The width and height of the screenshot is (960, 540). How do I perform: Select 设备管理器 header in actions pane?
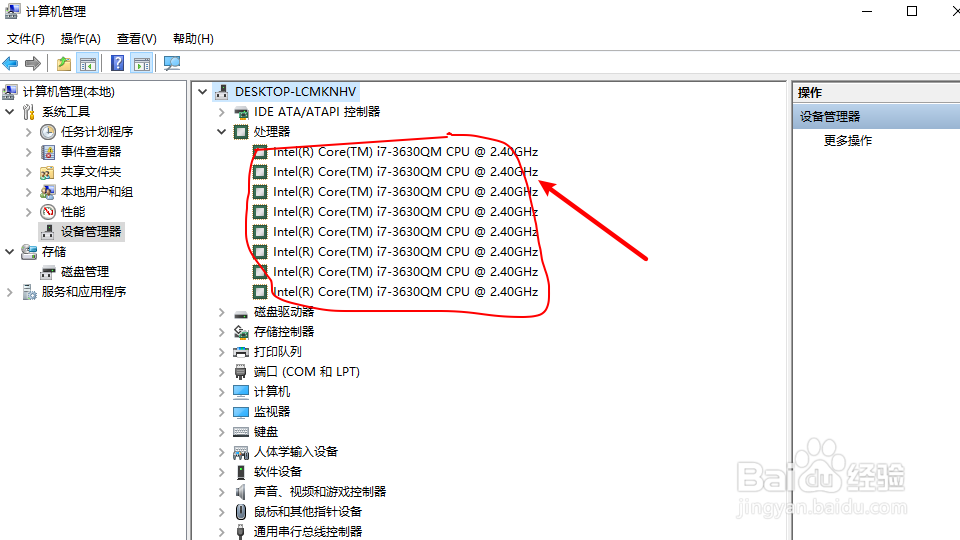(x=877, y=116)
